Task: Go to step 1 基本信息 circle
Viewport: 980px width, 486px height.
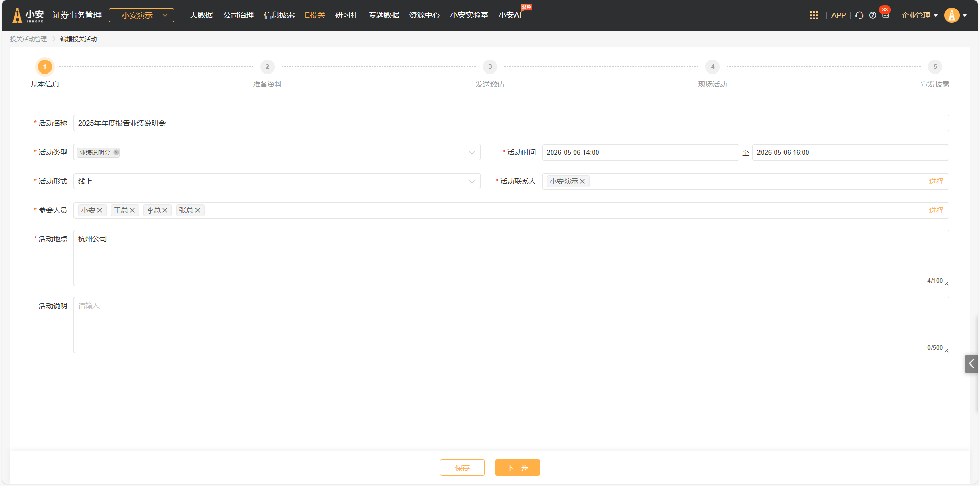Action: [45, 67]
